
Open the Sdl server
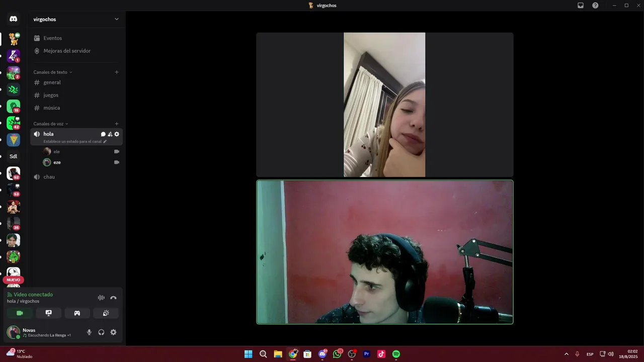(14, 156)
